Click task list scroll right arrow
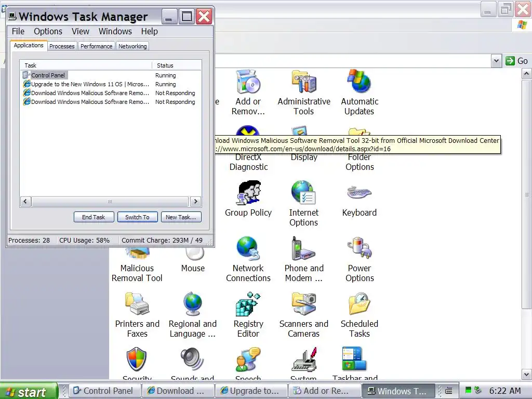 196,202
